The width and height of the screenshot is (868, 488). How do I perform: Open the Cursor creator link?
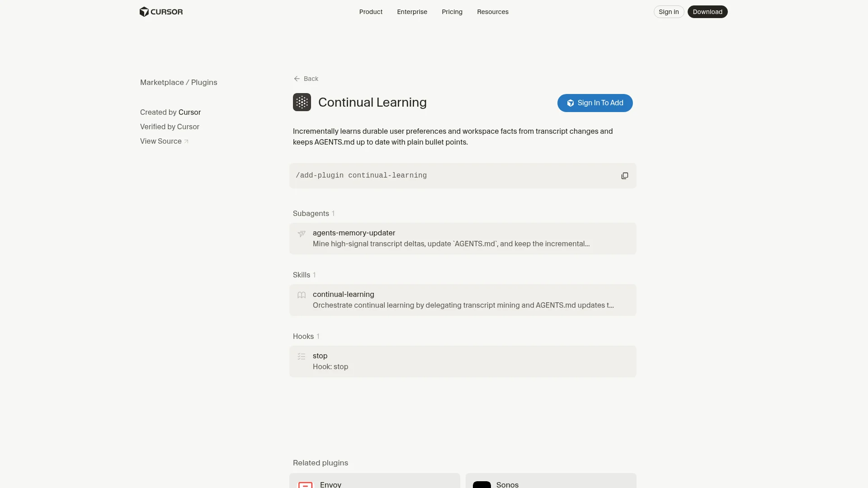[x=189, y=112]
